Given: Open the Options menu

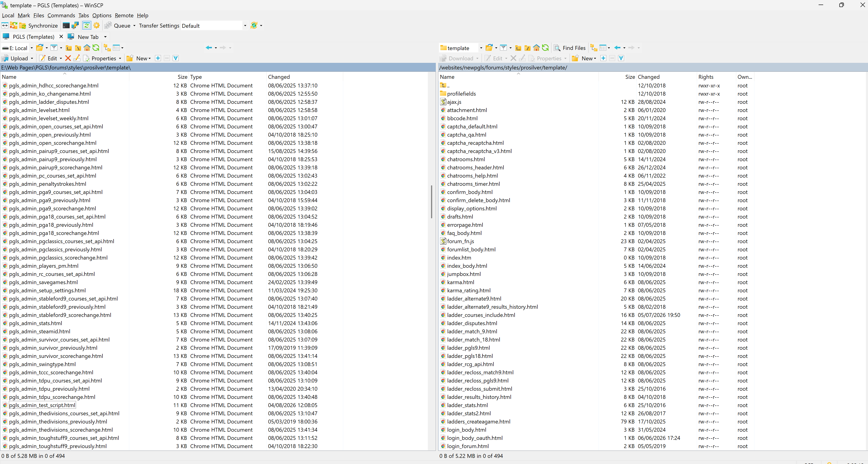Looking at the screenshot, I should tap(102, 15).
